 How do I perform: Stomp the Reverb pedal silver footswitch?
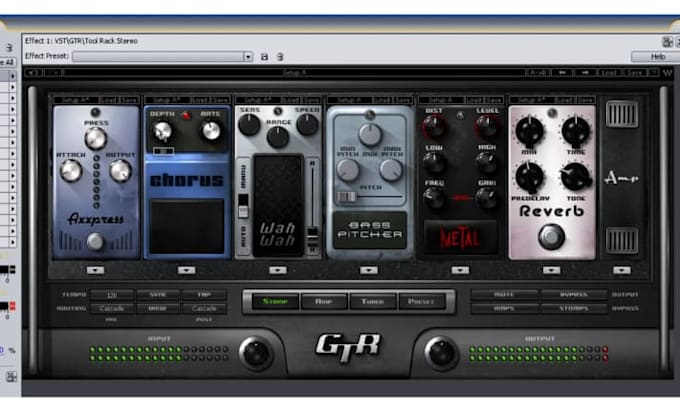551,236
